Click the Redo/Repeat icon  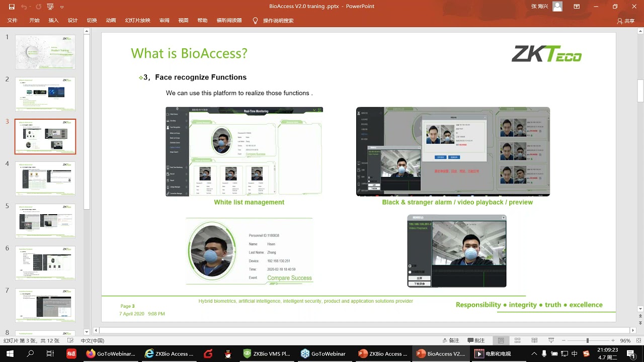[38, 7]
